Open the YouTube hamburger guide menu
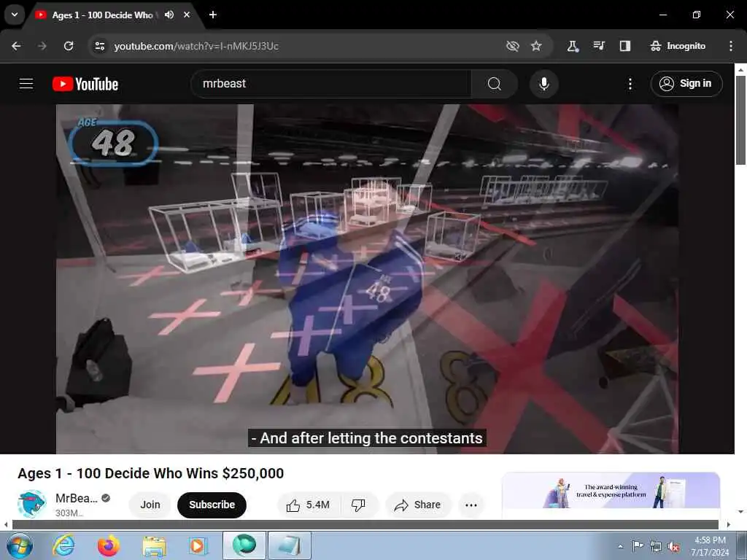Viewport: 747px width, 560px height. point(26,84)
